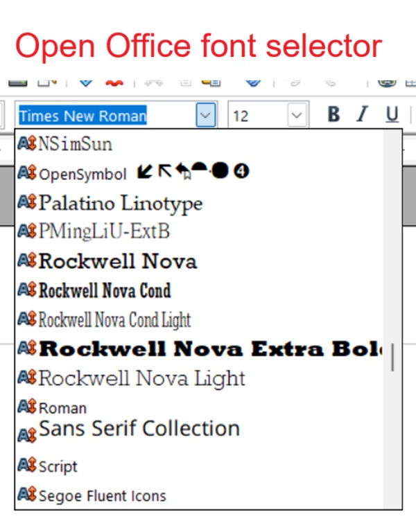Open the font name dropdown arrow
This screenshot has height=532, width=416.
206,115
